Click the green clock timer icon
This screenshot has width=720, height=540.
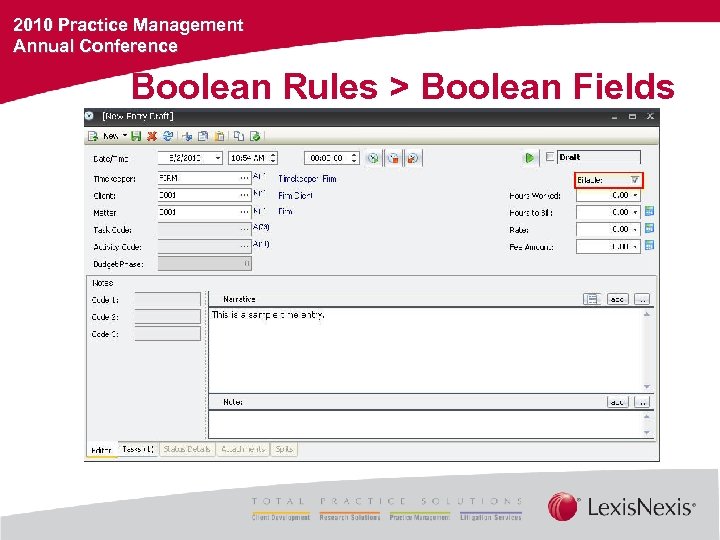click(373, 158)
